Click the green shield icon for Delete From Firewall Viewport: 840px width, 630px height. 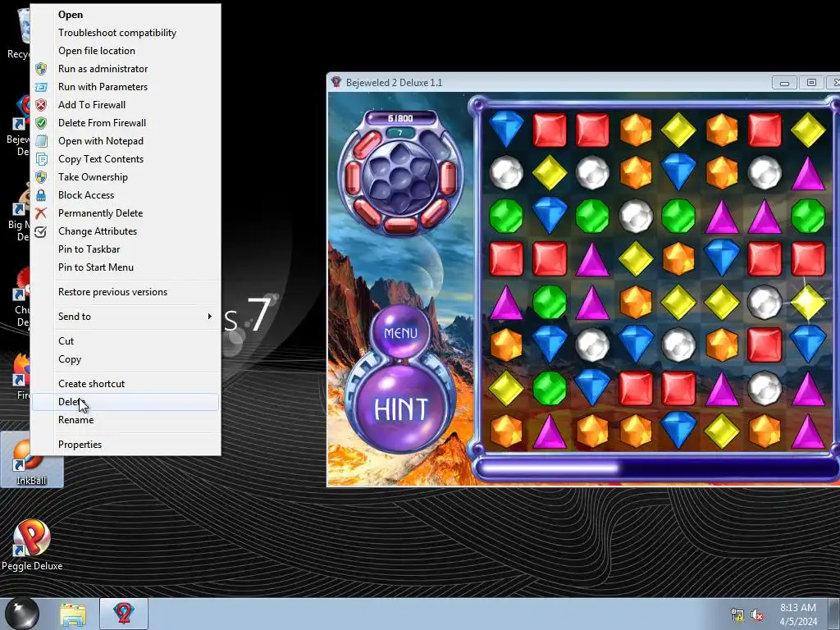[x=41, y=123]
